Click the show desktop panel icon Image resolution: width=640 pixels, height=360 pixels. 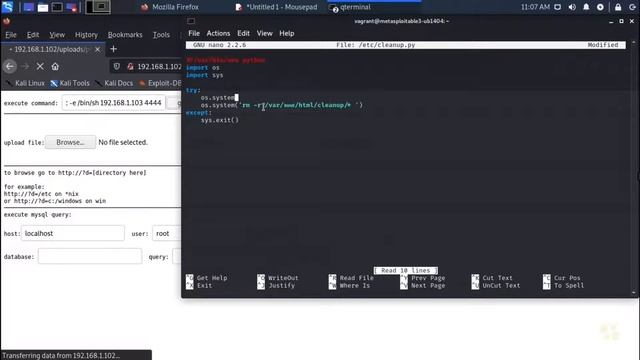click(28, 7)
